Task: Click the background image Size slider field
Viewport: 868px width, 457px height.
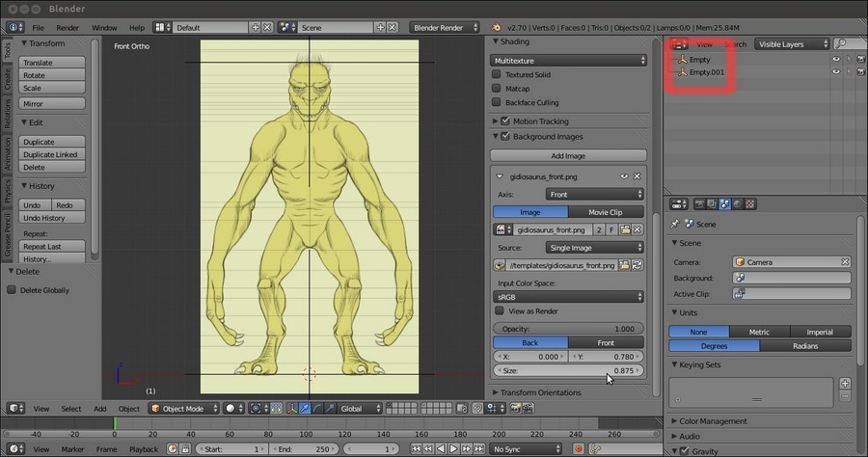Action: pyautogui.click(x=568, y=370)
